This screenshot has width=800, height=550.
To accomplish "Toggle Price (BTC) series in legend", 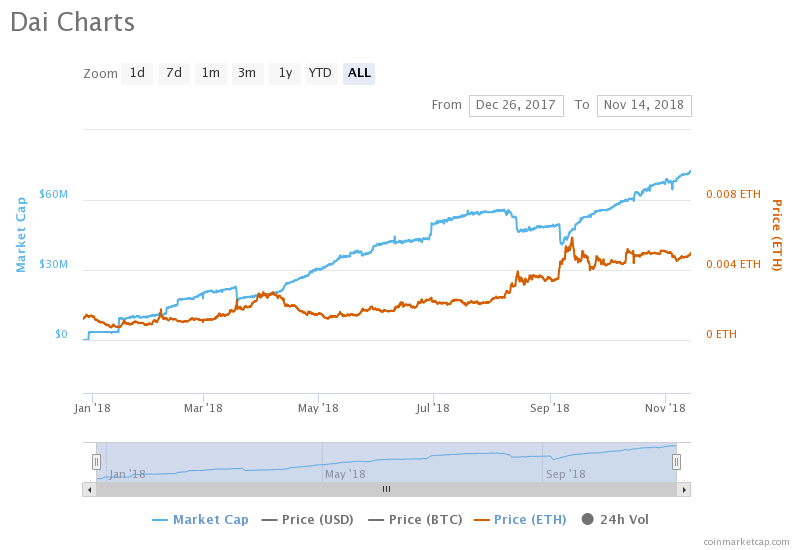I will 415,519.
